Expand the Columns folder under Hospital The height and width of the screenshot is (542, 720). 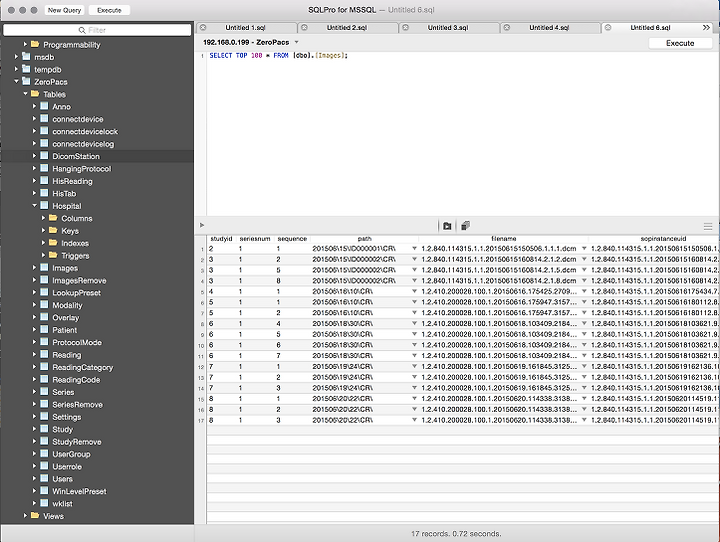pyautogui.click(x=44, y=218)
